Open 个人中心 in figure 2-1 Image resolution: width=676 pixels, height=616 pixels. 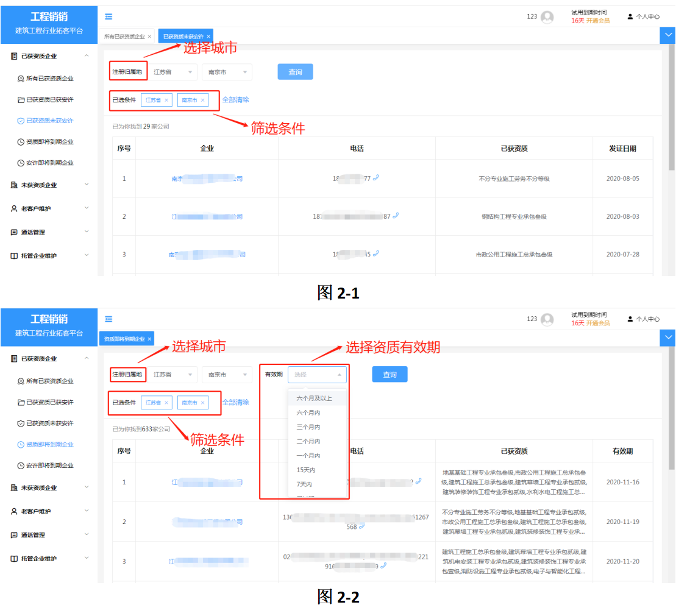click(643, 16)
